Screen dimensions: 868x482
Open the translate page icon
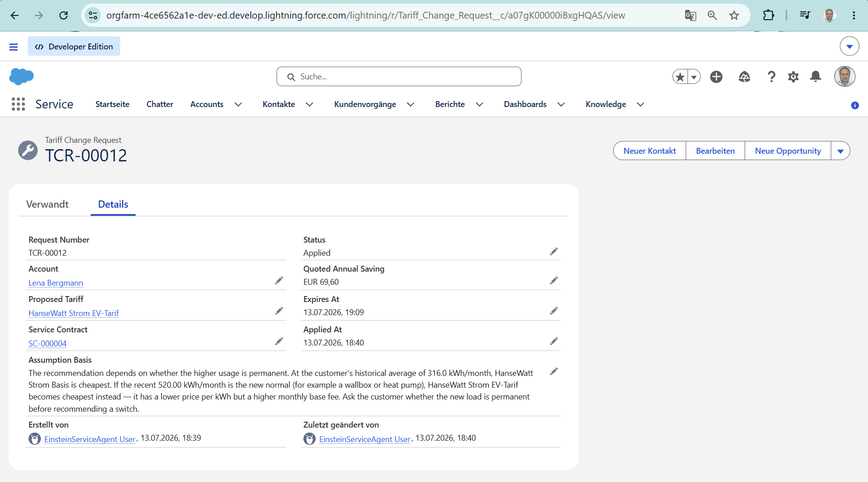690,15
